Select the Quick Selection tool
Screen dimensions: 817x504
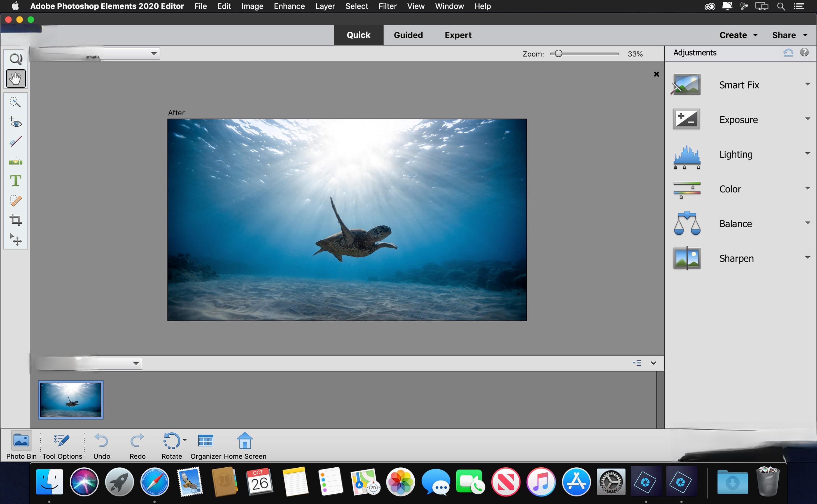pyautogui.click(x=15, y=102)
